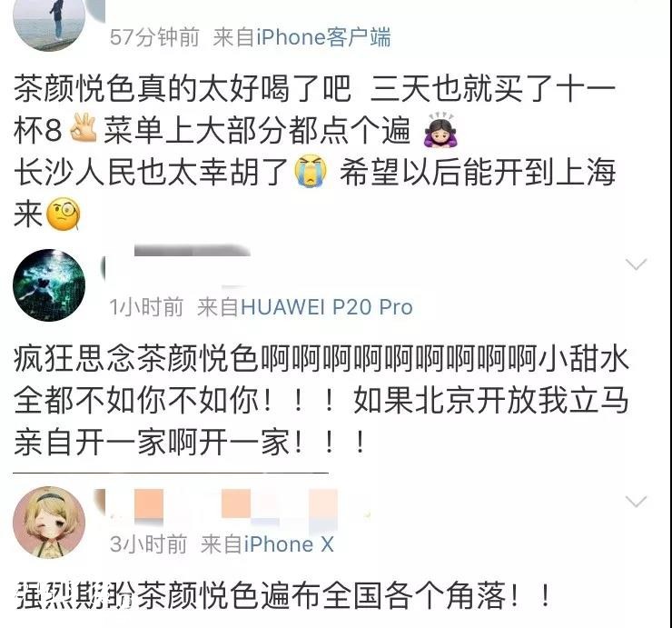Click the OK hand emoji
Screen dimensions: 672x628
point(83,128)
